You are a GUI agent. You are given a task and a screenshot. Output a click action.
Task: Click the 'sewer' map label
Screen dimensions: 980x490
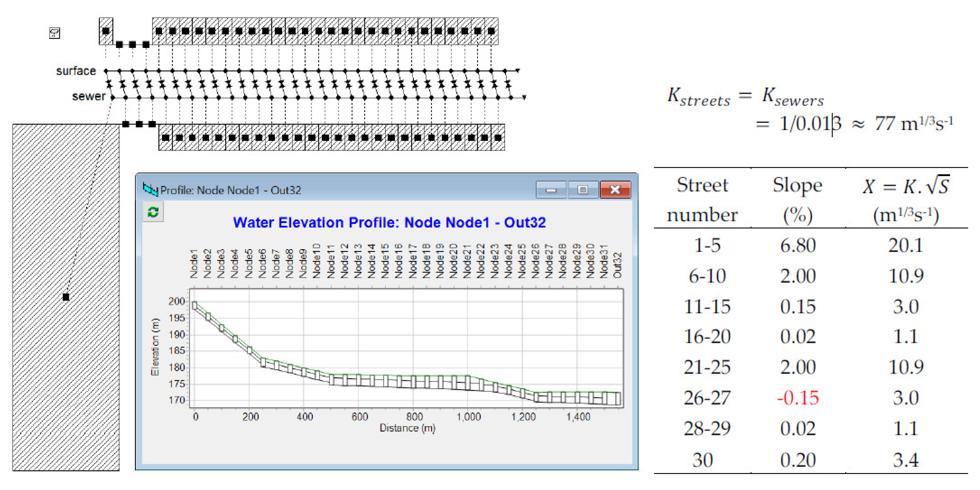[89, 96]
